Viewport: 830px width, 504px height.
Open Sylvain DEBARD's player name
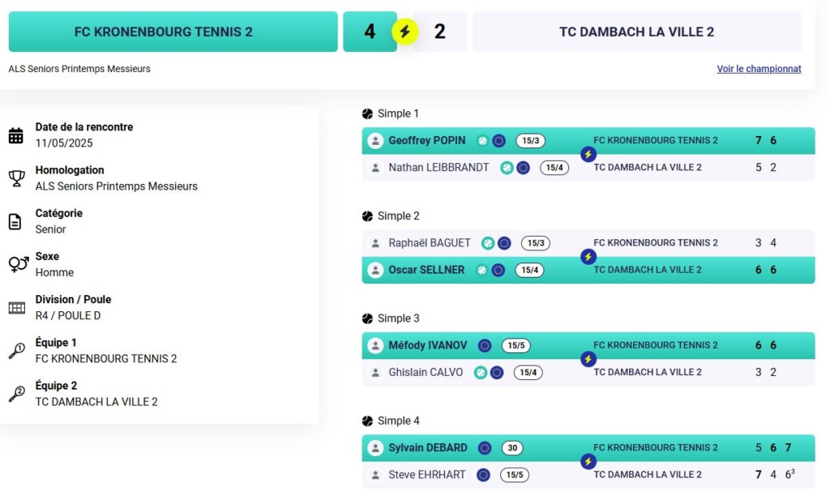tap(428, 448)
